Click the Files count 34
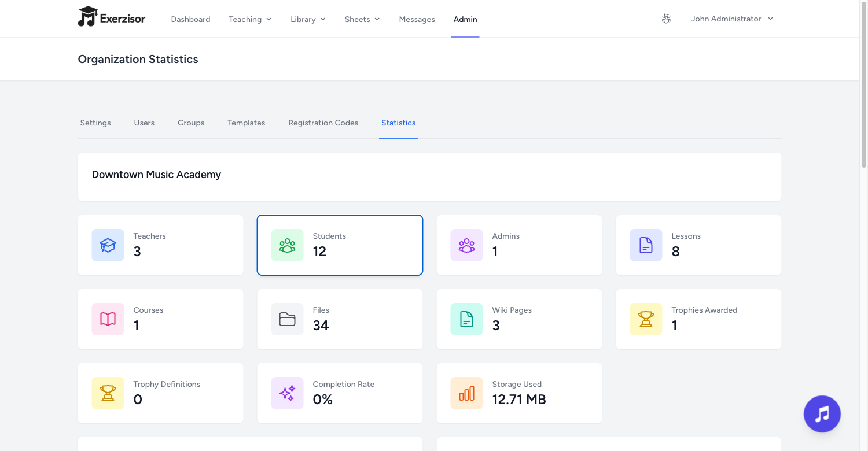 pos(321,326)
